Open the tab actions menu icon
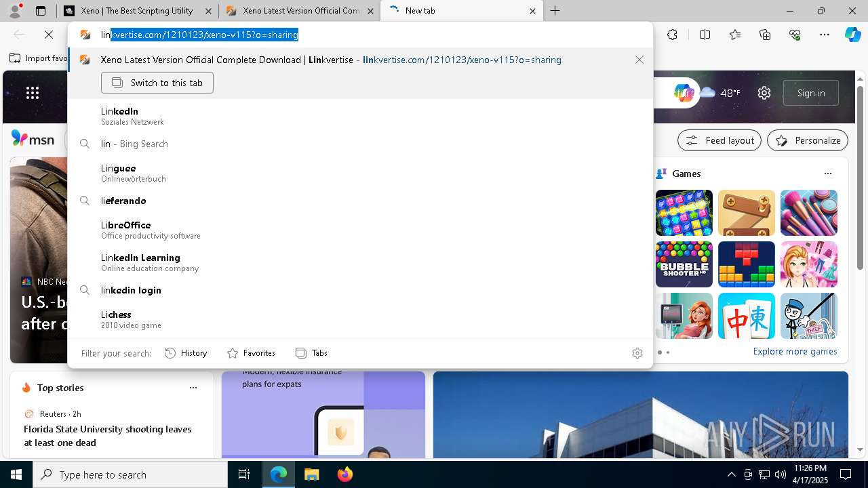The height and width of the screenshot is (488, 868). 41,11
